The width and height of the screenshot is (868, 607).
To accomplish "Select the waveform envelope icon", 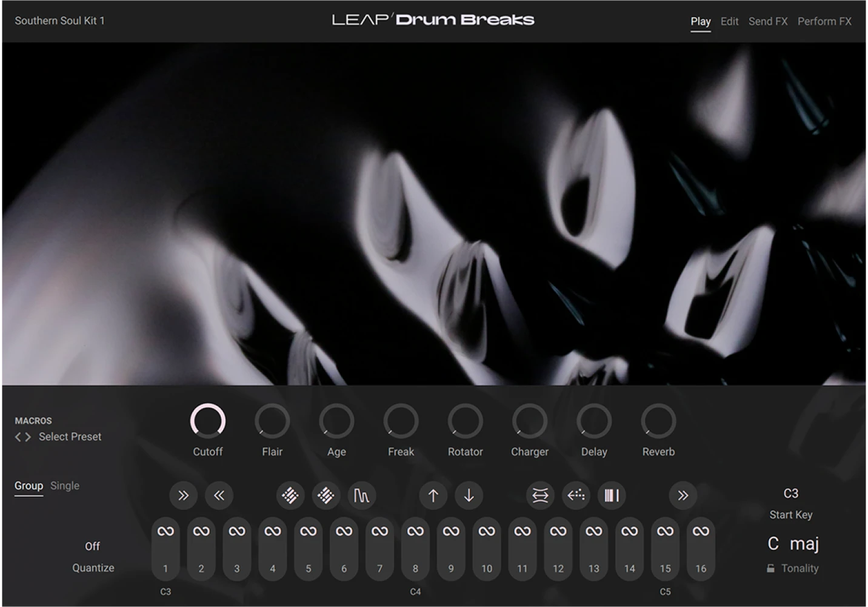I will (362, 495).
